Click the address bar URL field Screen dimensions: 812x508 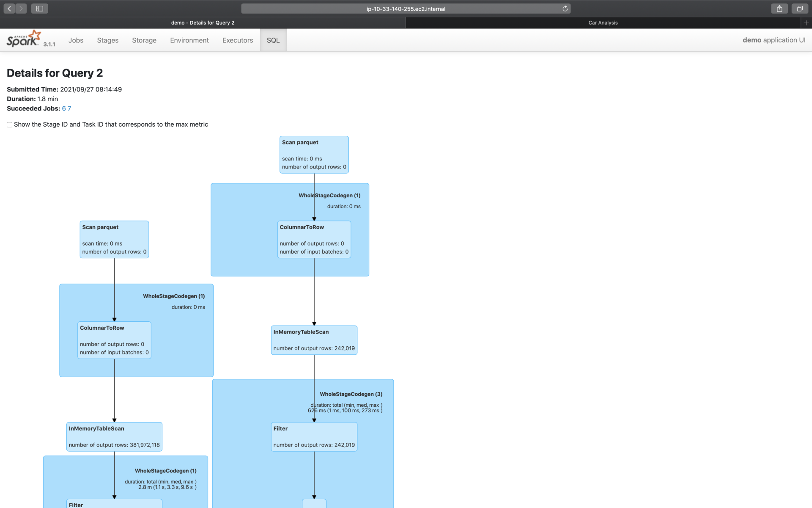point(405,8)
